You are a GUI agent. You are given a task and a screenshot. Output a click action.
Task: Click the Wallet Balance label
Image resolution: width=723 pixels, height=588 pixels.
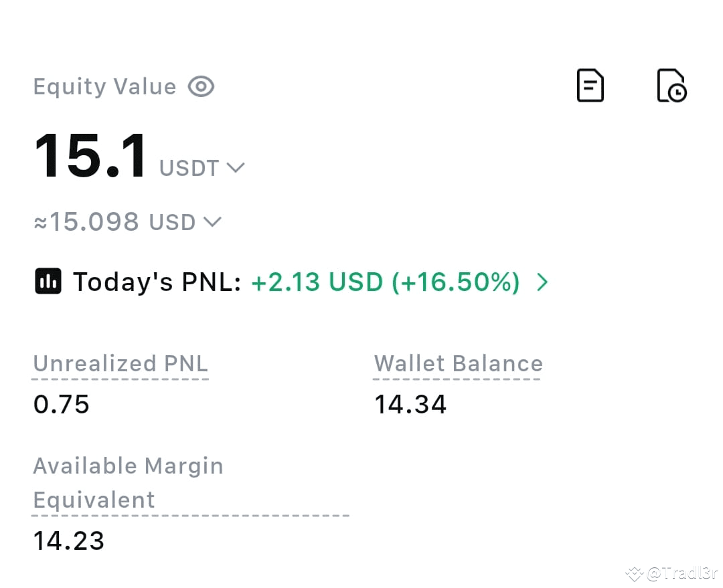(458, 363)
